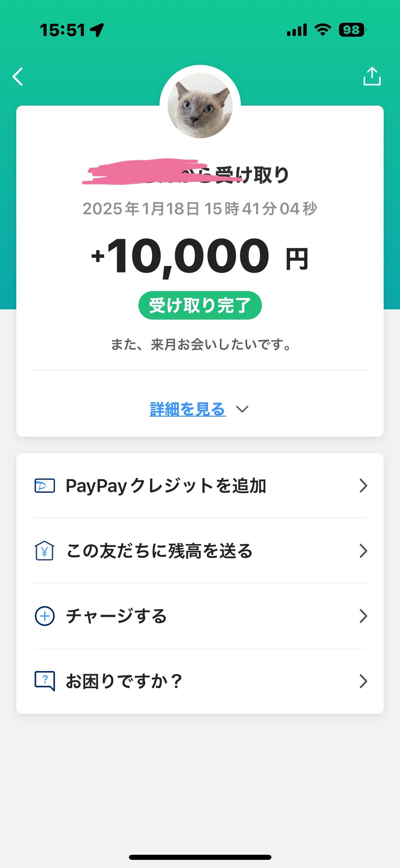Viewport: 400px width, 868px height.
Task: Tap the 受け取り完了 status badge
Action: click(x=200, y=305)
